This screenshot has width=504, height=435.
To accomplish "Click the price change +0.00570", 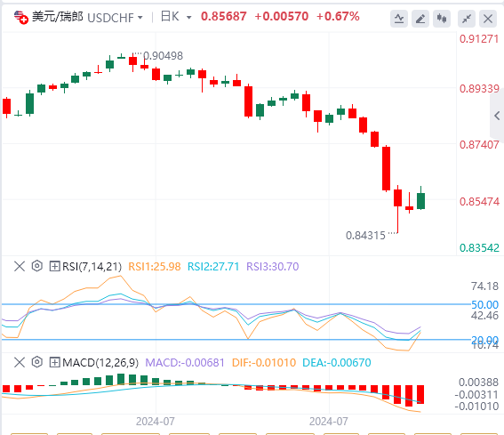I will tap(282, 16).
